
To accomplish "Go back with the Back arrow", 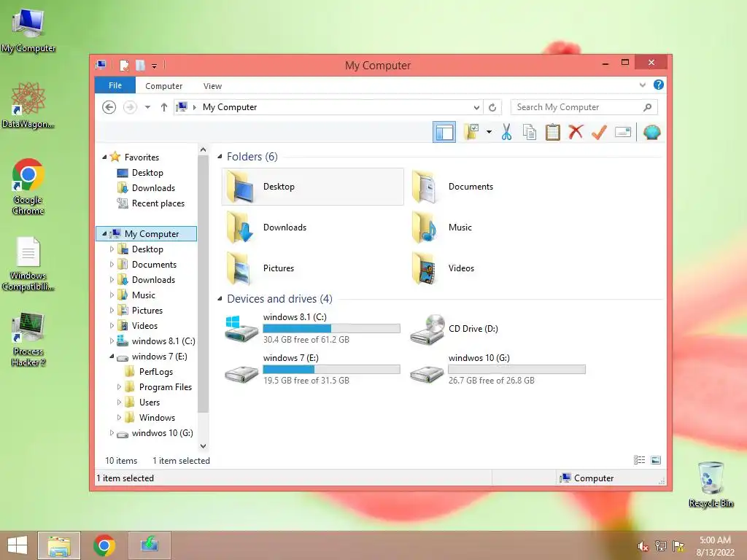I will point(109,107).
